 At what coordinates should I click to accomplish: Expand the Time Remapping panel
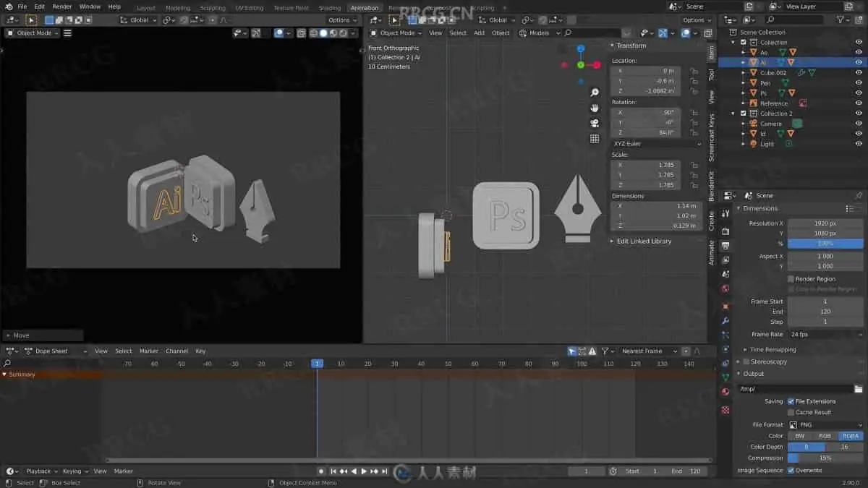773,350
